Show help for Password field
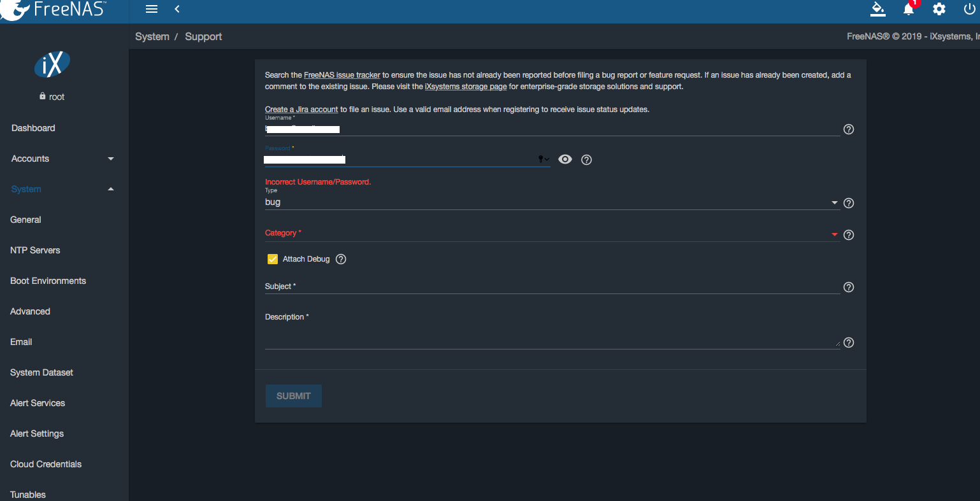 pos(587,160)
